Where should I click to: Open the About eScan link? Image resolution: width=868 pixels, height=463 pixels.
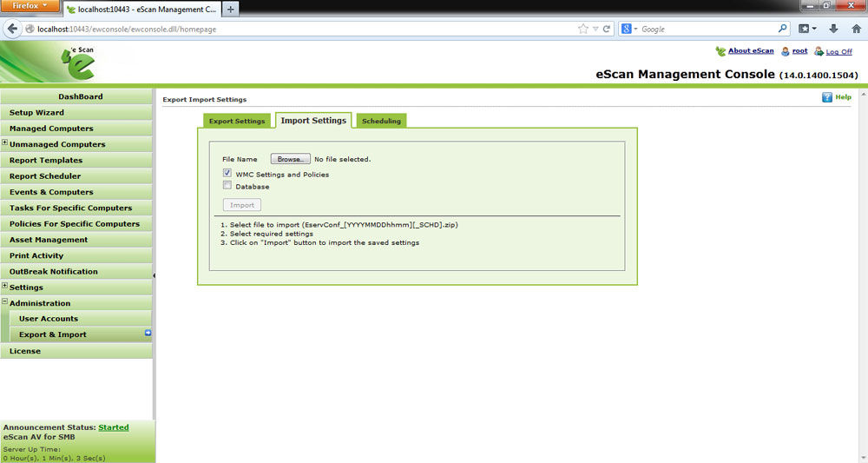click(751, 51)
